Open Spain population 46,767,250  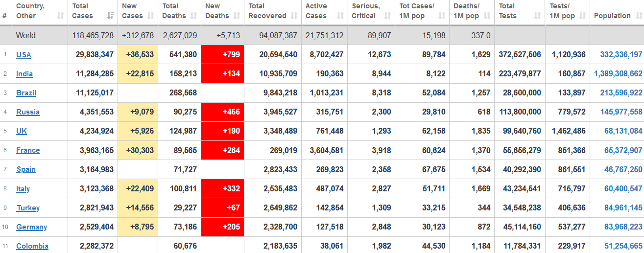(623, 169)
